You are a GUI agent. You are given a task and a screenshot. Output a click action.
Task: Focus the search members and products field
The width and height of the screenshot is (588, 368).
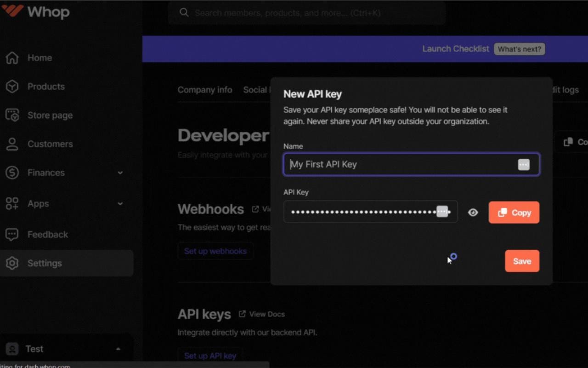307,13
